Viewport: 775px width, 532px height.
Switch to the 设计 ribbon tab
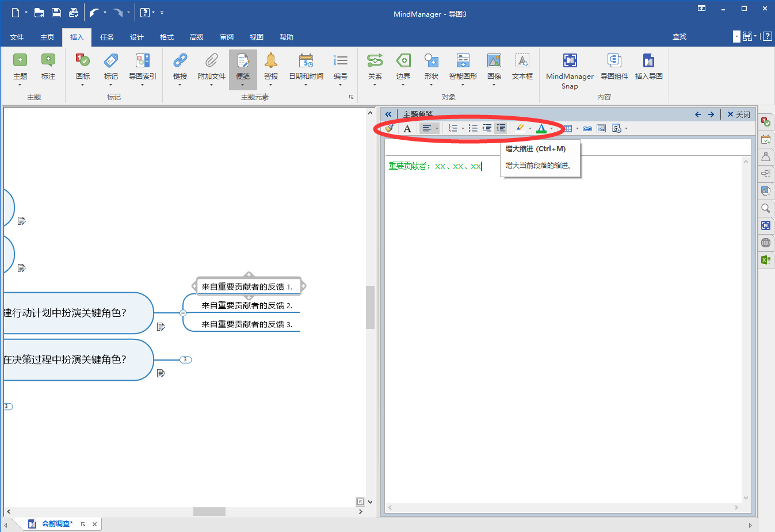(x=137, y=37)
